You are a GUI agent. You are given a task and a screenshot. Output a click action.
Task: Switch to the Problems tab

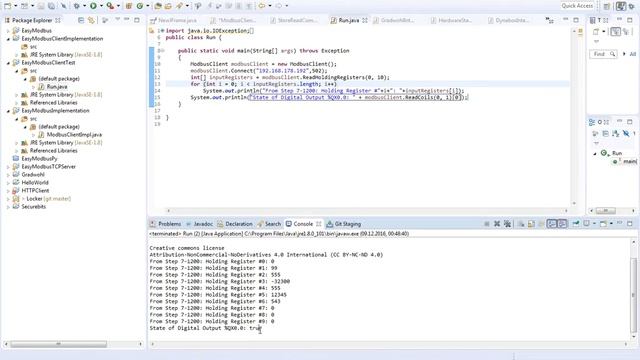pos(166,224)
